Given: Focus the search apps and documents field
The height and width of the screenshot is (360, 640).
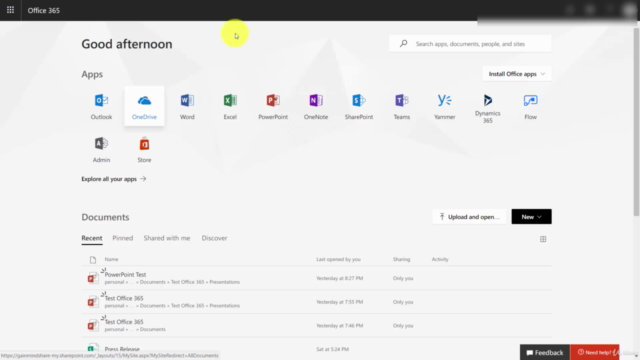Looking at the screenshot, I should pos(470,44).
